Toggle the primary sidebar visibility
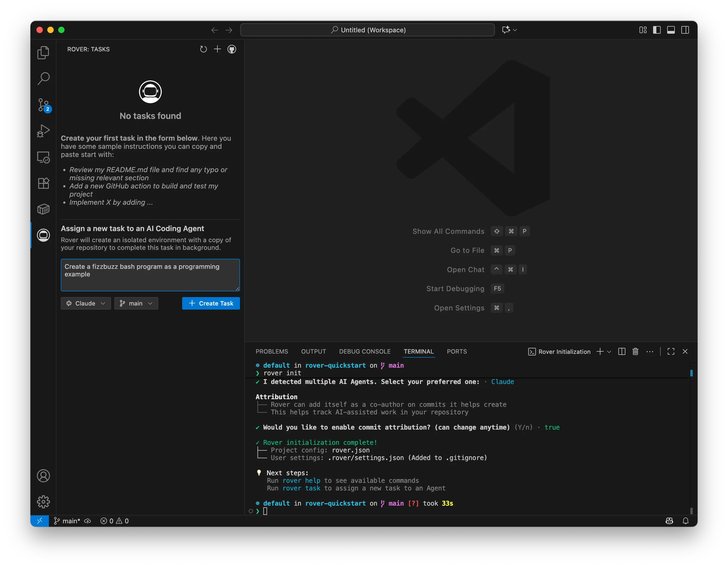The height and width of the screenshot is (567, 728). pyautogui.click(x=656, y=30)
